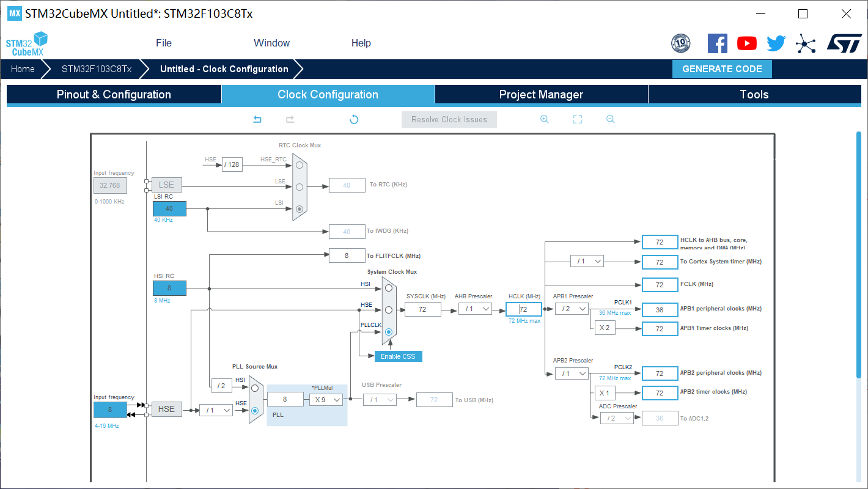The height and width of the screenshot is (489, 868).
Task: Open the YouTube icon link
Action: (747, 43)
